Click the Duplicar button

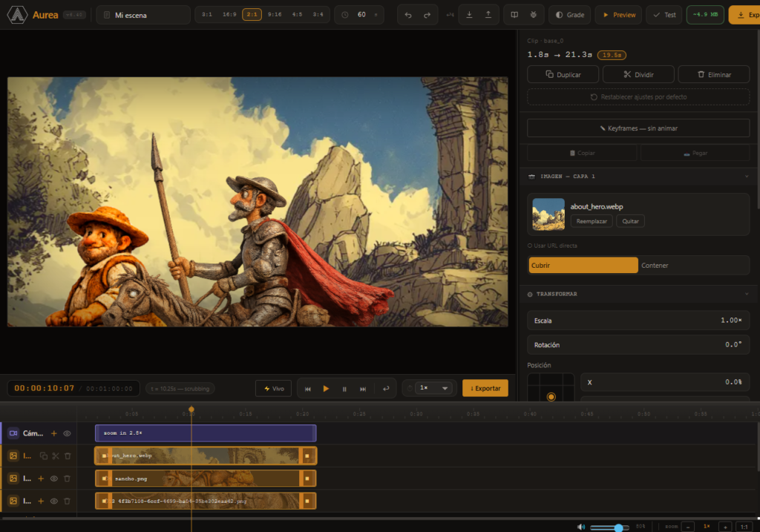[x=563, y=75]
